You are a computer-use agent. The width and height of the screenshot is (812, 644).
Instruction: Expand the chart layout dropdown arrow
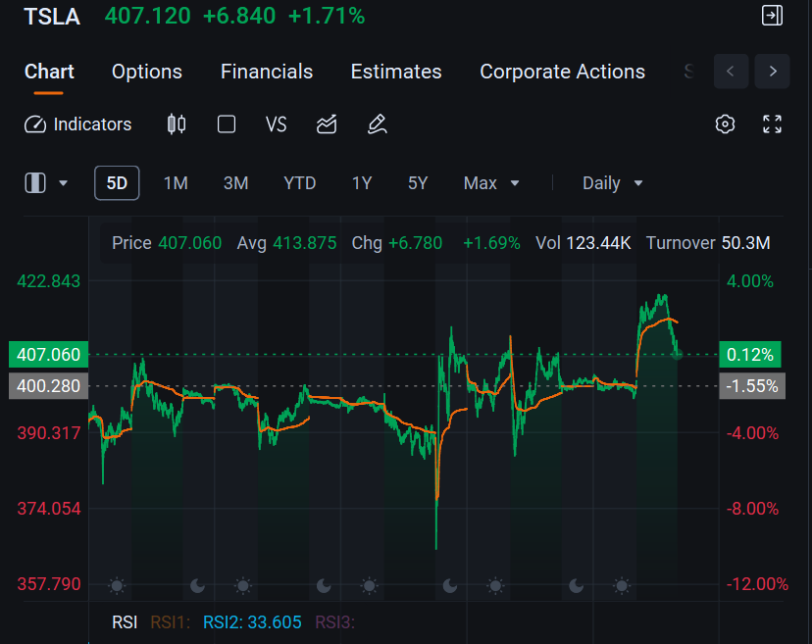click(x=63, y=182)
